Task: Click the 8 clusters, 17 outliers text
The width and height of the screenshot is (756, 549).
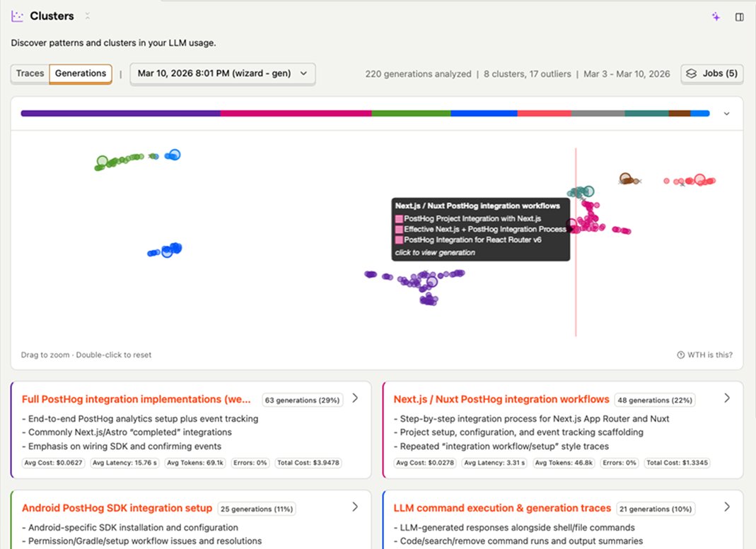Action: (x=527, y=73)
